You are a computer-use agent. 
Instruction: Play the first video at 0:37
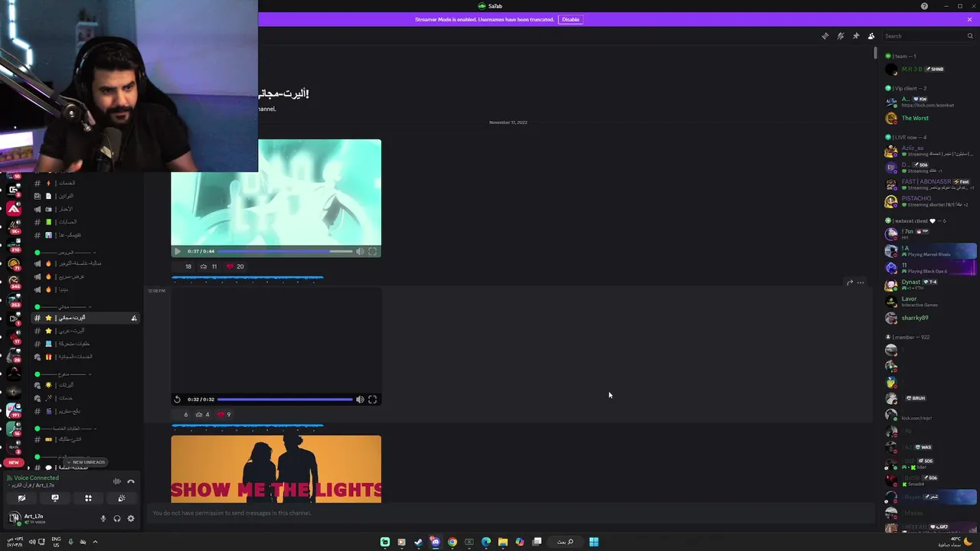tap(177, 251)
